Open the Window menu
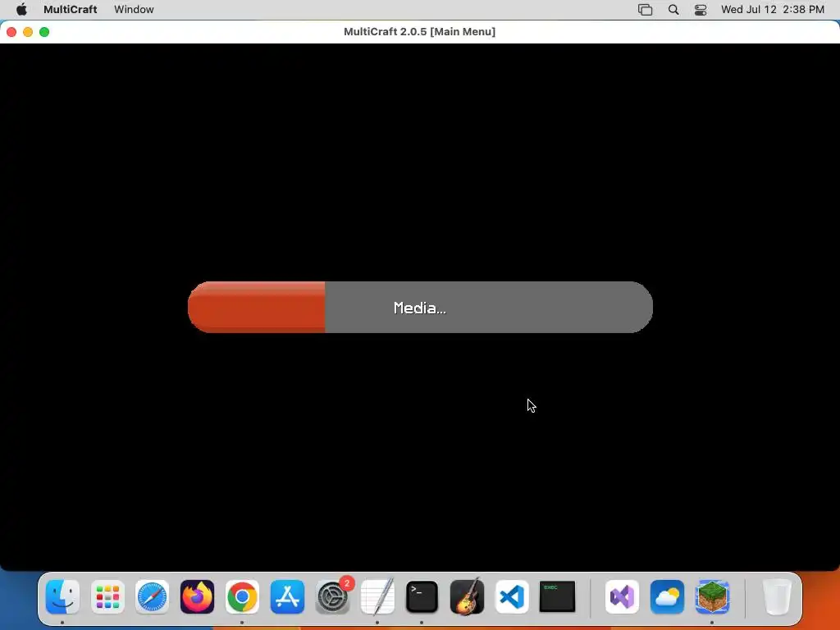This screenshot has height=630, width=840. [134, 10]
